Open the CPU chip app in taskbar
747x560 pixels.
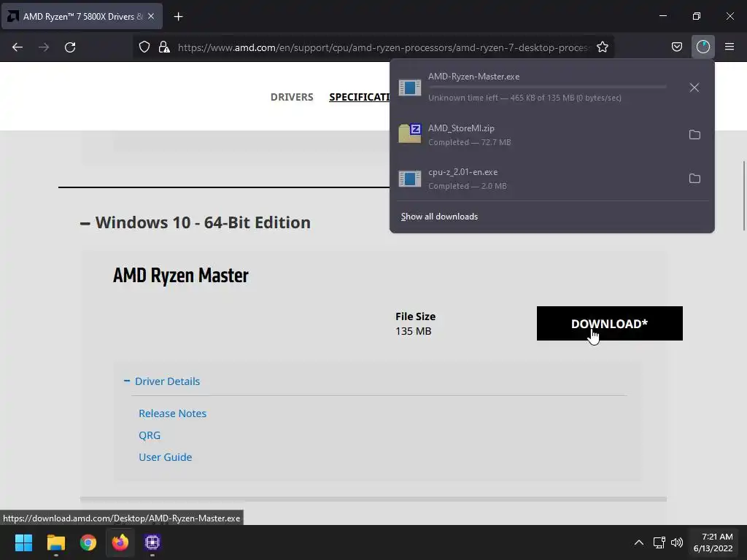click(152, 542)
